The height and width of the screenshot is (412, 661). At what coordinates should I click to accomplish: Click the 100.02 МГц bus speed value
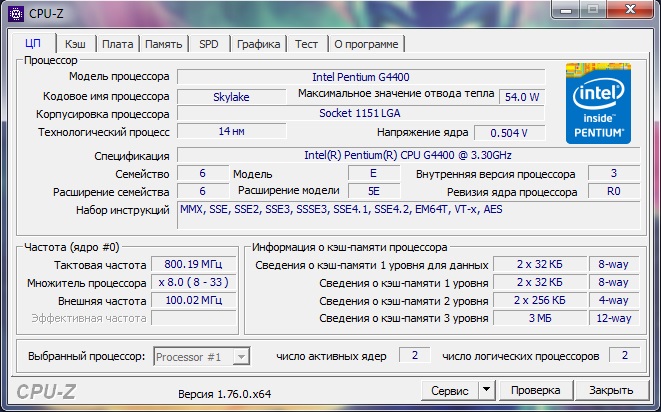pyautogui.click(x=193, y=300)
